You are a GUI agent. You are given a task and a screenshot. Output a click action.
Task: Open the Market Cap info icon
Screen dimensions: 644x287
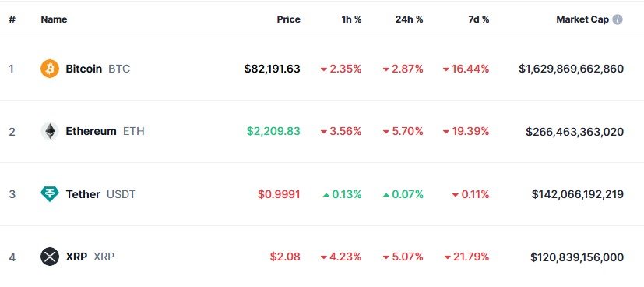coord(618,19)
